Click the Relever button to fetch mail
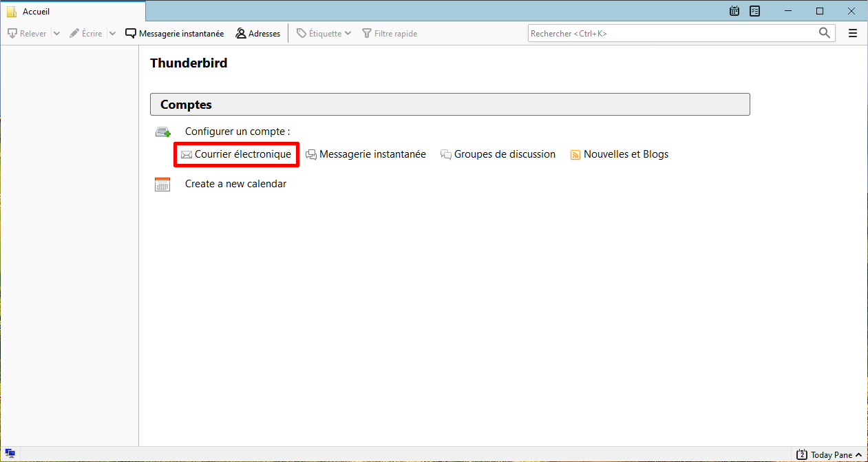This screenshot has height=462, width=868. click(27, 33)
